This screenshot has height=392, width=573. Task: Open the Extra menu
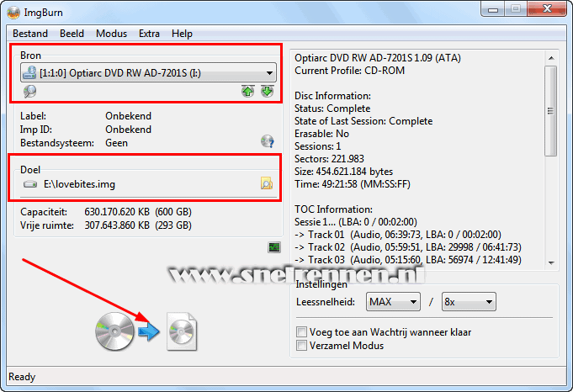coord(149,34)
